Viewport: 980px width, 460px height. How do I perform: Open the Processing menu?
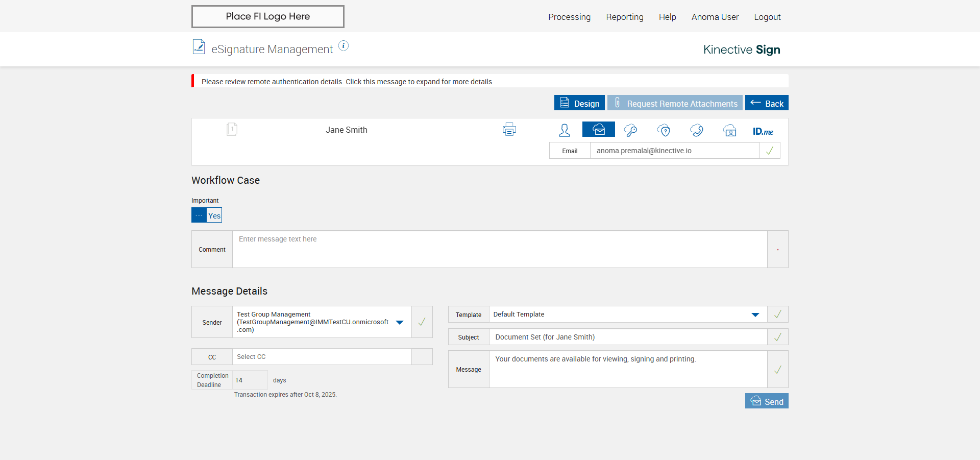[569, 17]
